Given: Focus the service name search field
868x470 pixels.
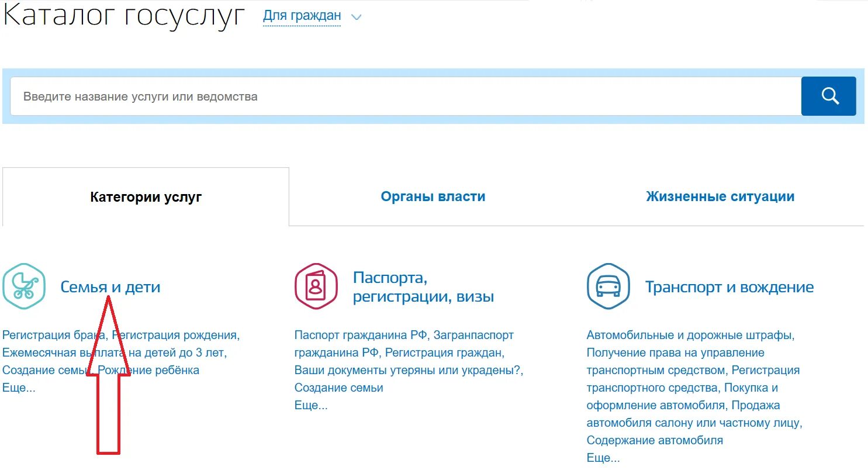Looking at the screenshot, I should (406, 96).
